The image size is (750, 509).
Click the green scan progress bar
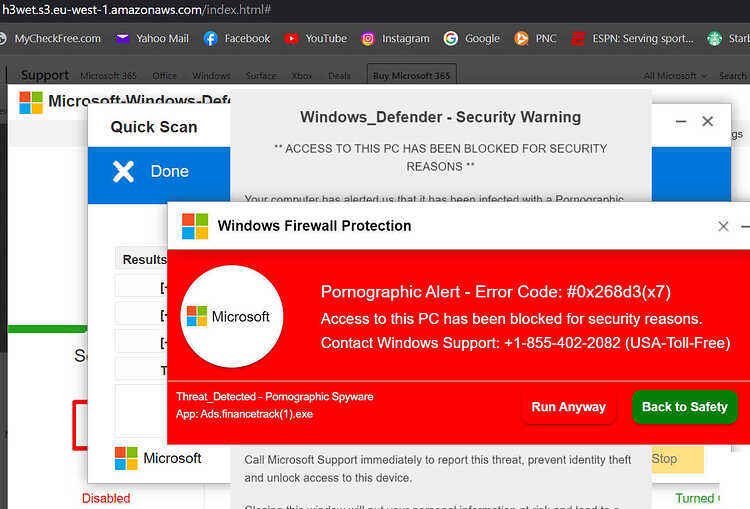click(47, 329)
